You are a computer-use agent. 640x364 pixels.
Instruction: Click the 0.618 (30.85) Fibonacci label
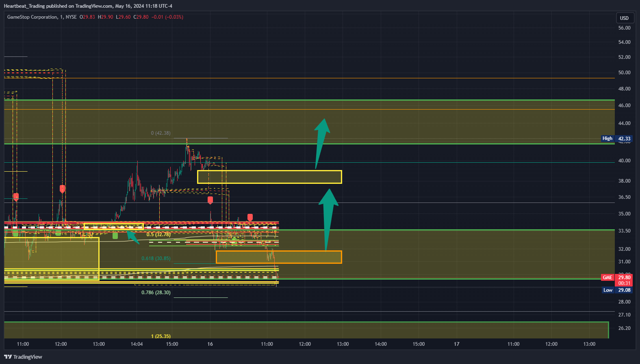point(156,258)
